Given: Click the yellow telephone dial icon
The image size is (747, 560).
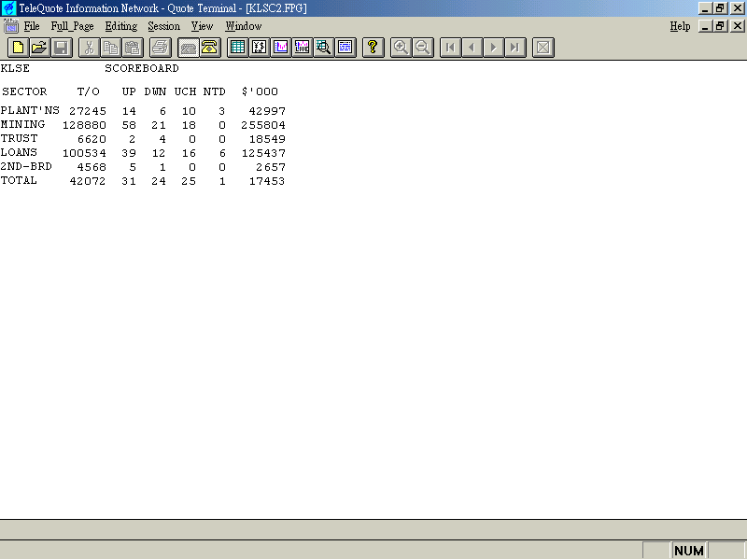Looking at the screenshot, I should 209,48.
